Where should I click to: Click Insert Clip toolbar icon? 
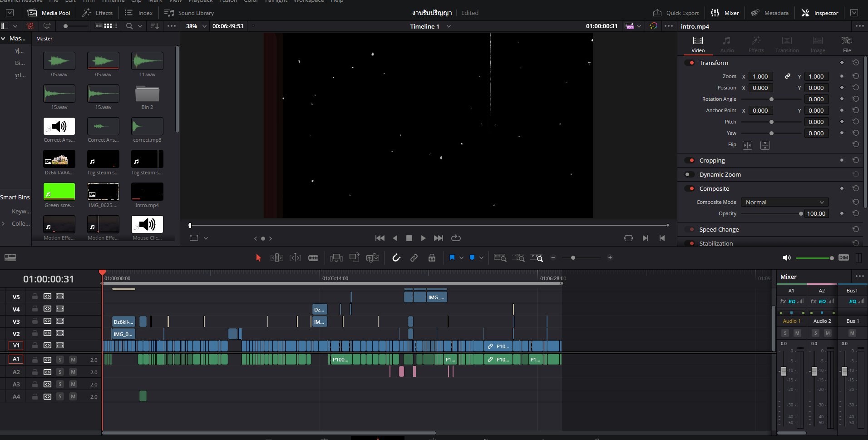(336, 258)
